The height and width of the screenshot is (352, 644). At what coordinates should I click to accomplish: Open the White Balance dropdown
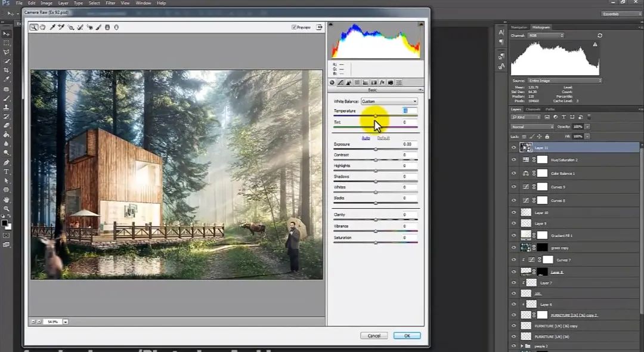[x=389, y=101]
